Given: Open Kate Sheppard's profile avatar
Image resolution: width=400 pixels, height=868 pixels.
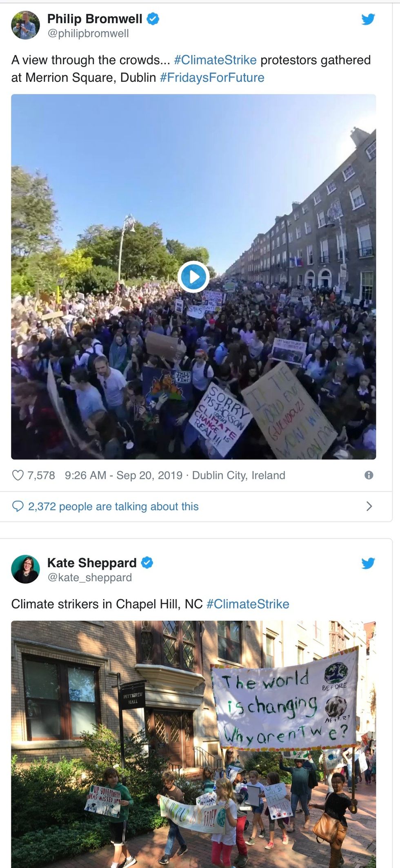Looking at the screenshot, I should 25,569.
